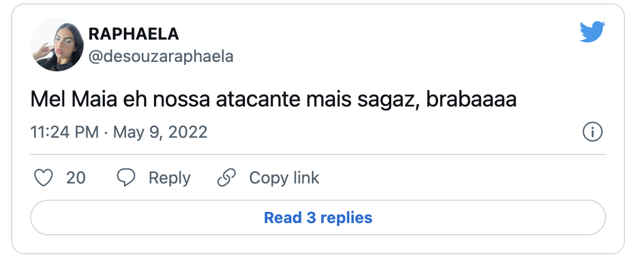Click the May 9, 2022 date
Viewport: 644px width, 261px height.
pos(160,132)
